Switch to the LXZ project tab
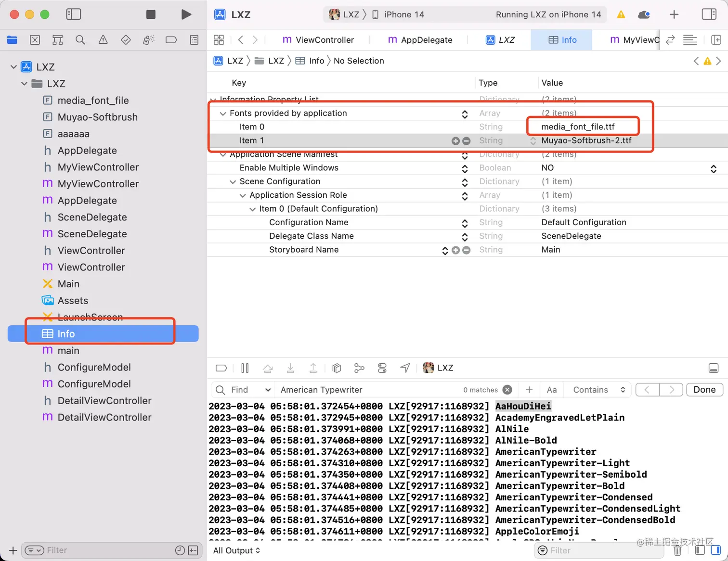 pos(500,40)
